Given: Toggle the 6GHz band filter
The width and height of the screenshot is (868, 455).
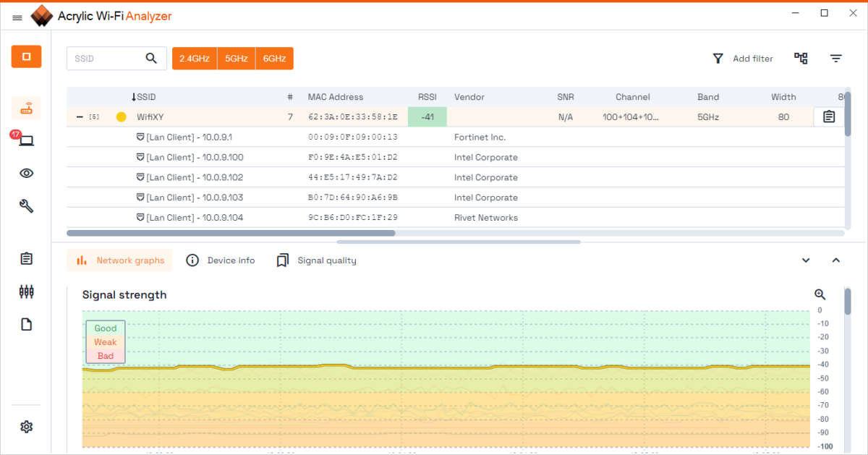Looking at the screenshot, I should click(x=274, y=59).
